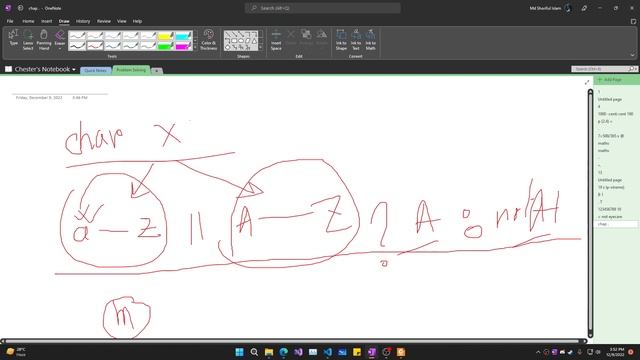Open the Problem Solving section tab
The image size is (640, 360).
point(131,70)
